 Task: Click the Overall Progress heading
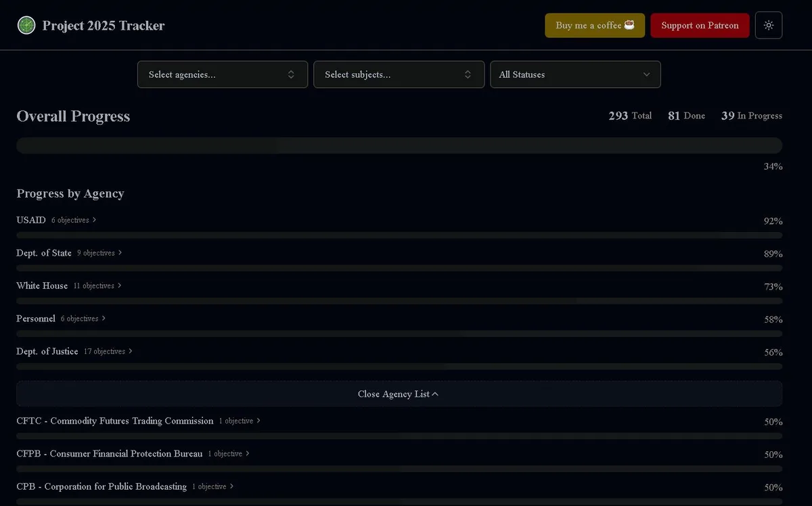[73, 116]
